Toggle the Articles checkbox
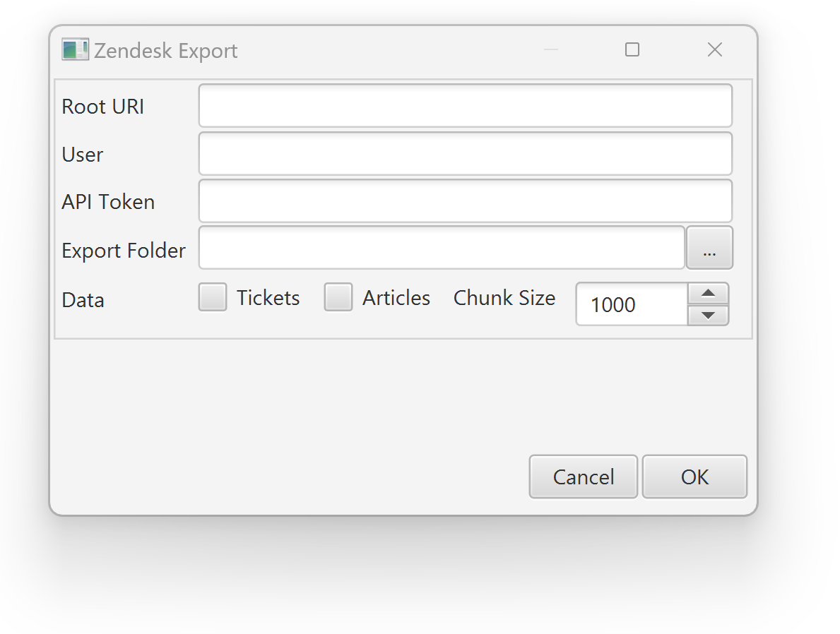This screenshot has width=840, height=634. [338, 297]
